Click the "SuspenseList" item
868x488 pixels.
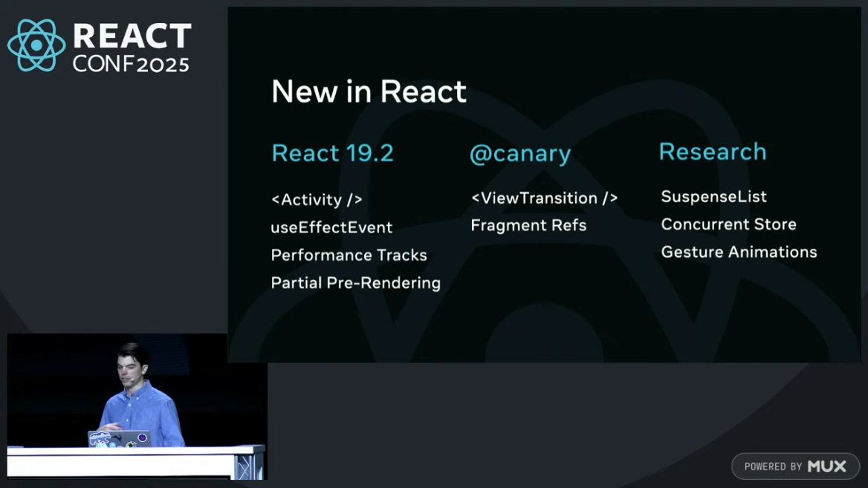coord(713,197)
